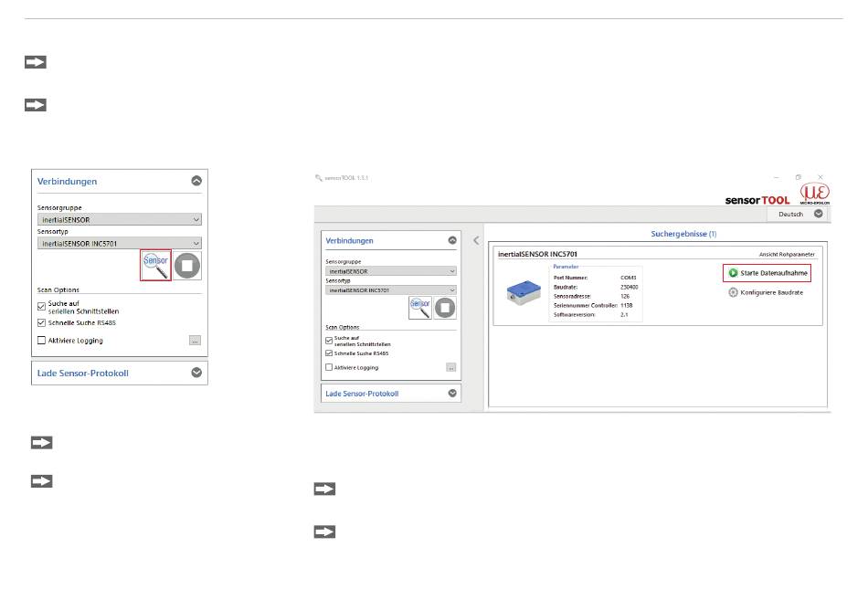Image resolution: width=868 pixels, height=600 pixels.
Task: Click the blue inertialSENSOR device thumbnail
Action: click(524, 292)
